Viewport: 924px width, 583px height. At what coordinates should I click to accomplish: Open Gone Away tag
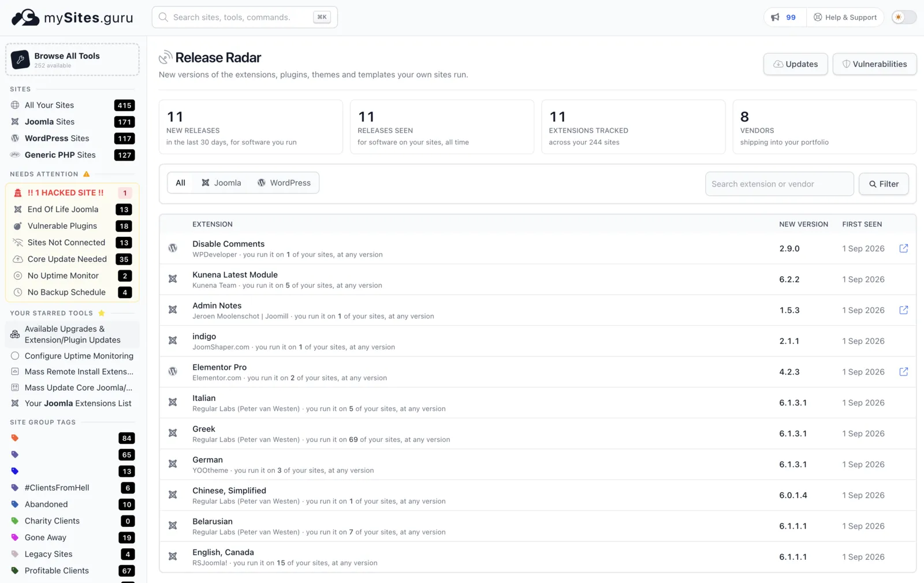(72, 537)
